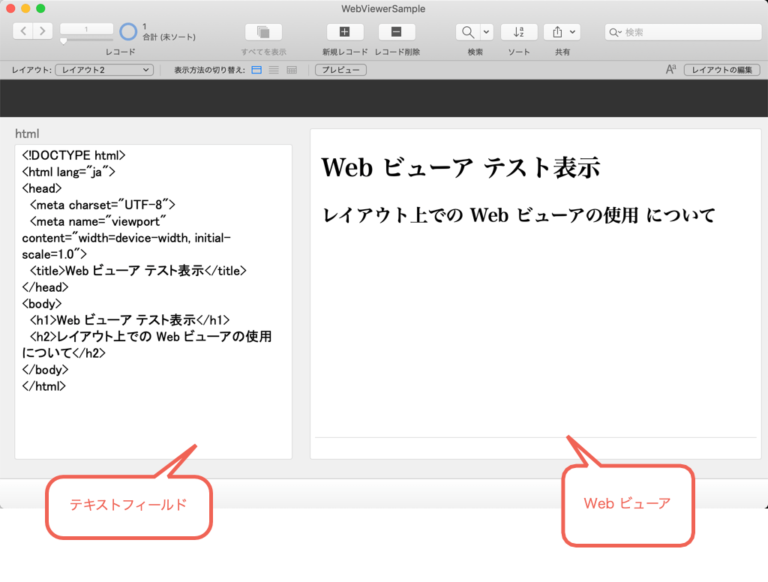
Task: Expand the Share dropdown arrow
Action: pyautogui.click(x=572, y=32)
